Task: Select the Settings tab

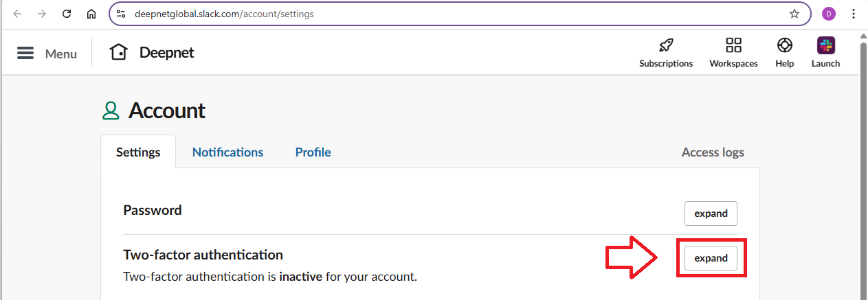Action: tap(138, 152)
